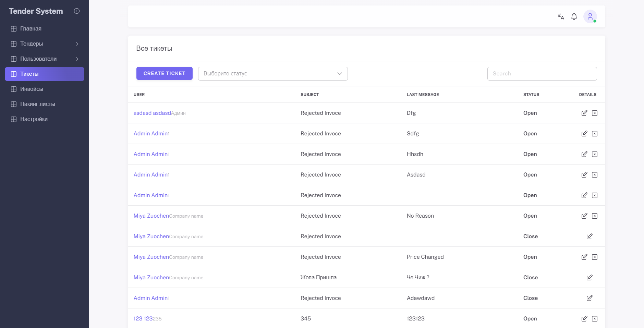This screenshot has height=328, width=644.
Task: Edit the ticket with last message Dfg
Action: pos(584,113)
